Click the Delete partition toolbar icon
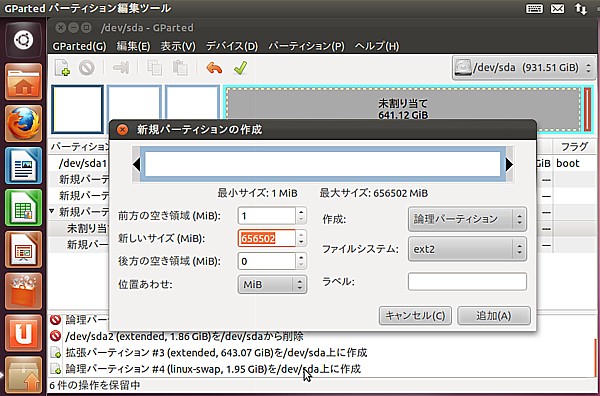Image resolution: width=600 pixels, height=396 pixels. (87, 68)
